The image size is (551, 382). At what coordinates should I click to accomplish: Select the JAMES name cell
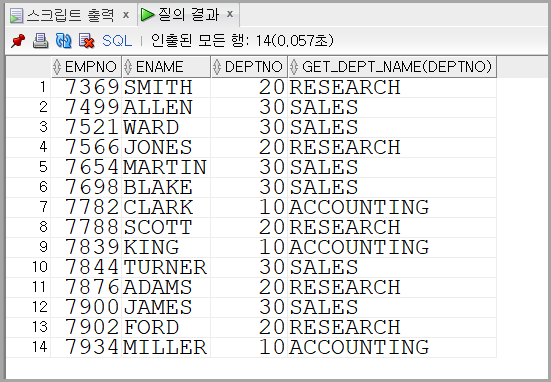[x=166, y=307]
